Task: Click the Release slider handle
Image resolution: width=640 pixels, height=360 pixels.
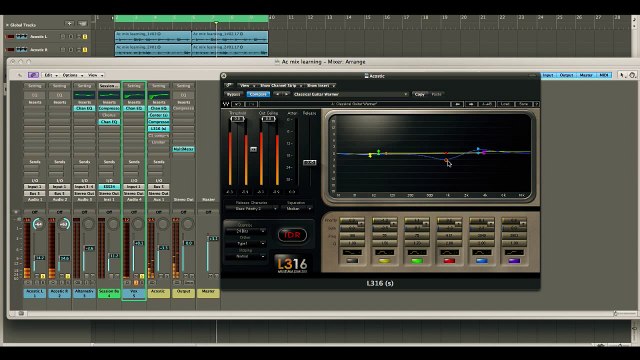Action: pos(309,162)
